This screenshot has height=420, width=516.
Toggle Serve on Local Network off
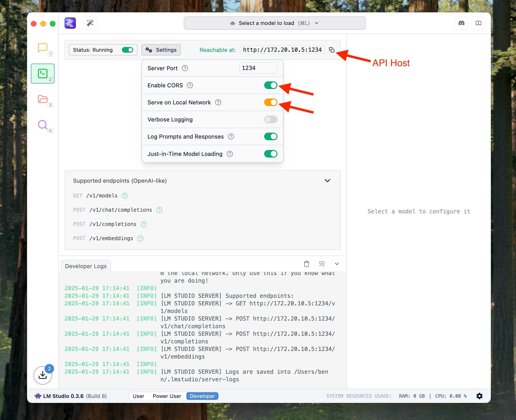(270, 102)
